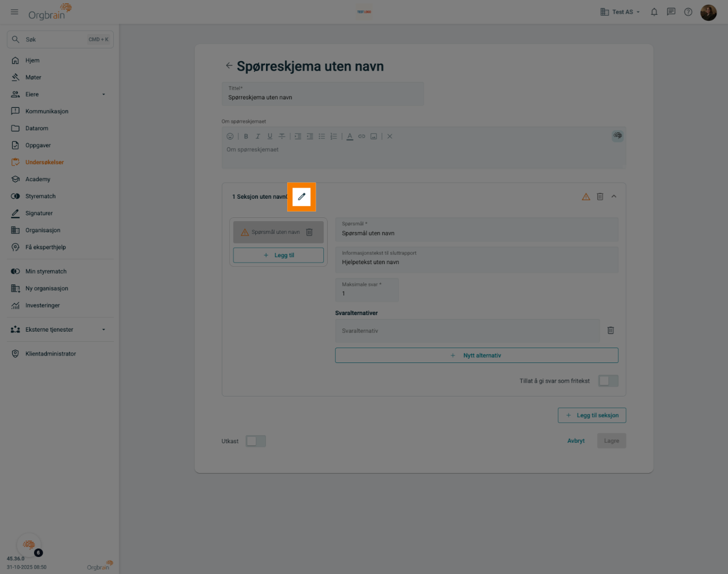Screen dimensions: 728x574
Task: Cancel with the Avbryt button
Action: click(x=576, y=441)
